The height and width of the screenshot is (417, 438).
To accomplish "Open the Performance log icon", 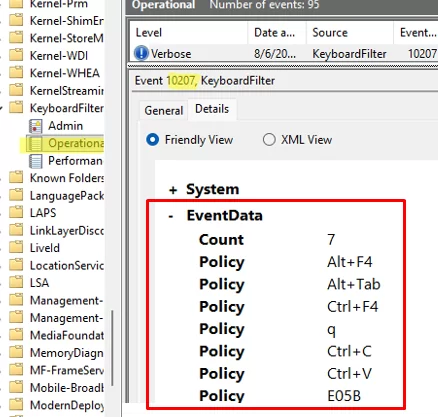I will coord(35,161).
